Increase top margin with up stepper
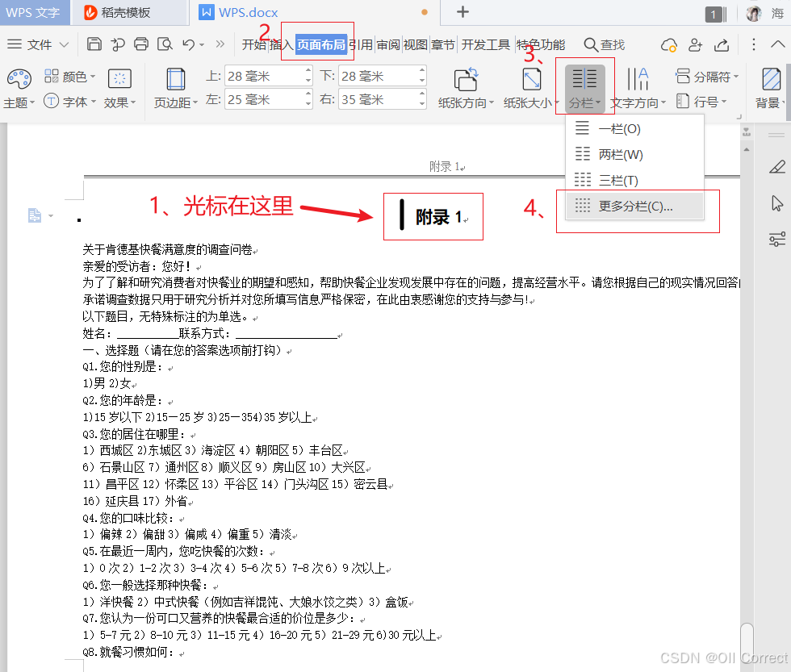 pos(308,71)
